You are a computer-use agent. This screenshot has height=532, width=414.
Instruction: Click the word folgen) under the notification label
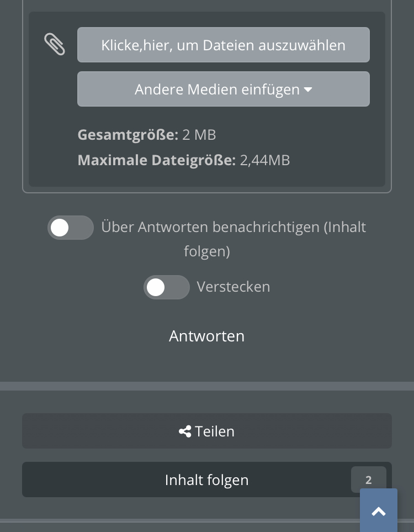point(207,252)
